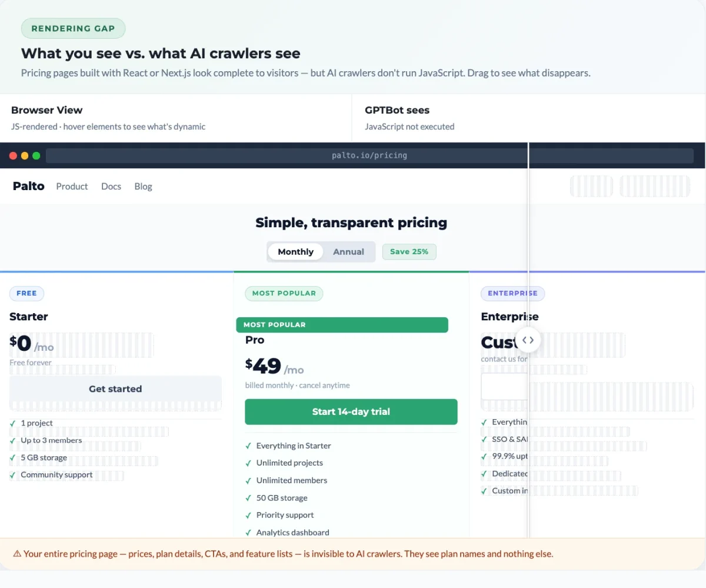Click the ENTERPRISE plan badge
The image size is (706, 588).
pyautogui.click(x=512, y=293)
